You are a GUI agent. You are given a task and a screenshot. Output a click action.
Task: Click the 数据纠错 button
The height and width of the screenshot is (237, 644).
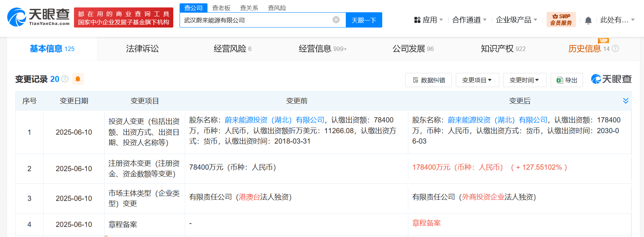(428, 80)
